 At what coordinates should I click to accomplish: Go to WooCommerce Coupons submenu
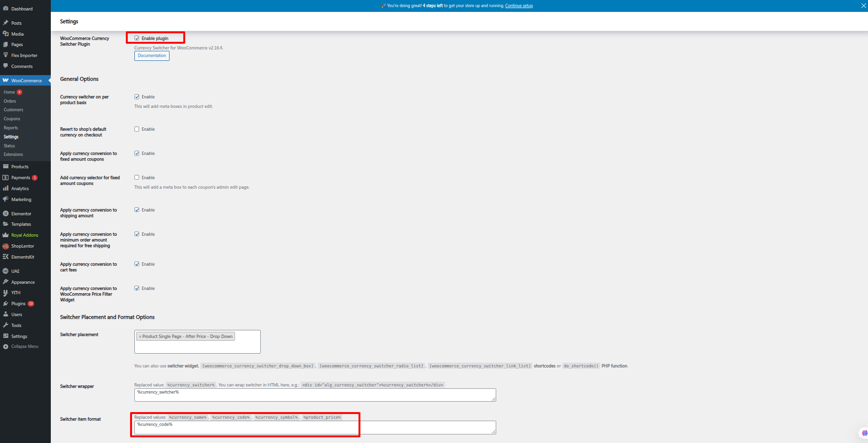coord(12,119)
